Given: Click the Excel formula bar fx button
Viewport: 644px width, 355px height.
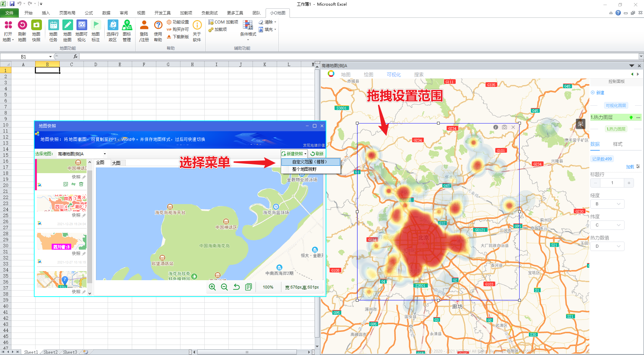Looking at the screenshot, I should (x=75, y=57).
